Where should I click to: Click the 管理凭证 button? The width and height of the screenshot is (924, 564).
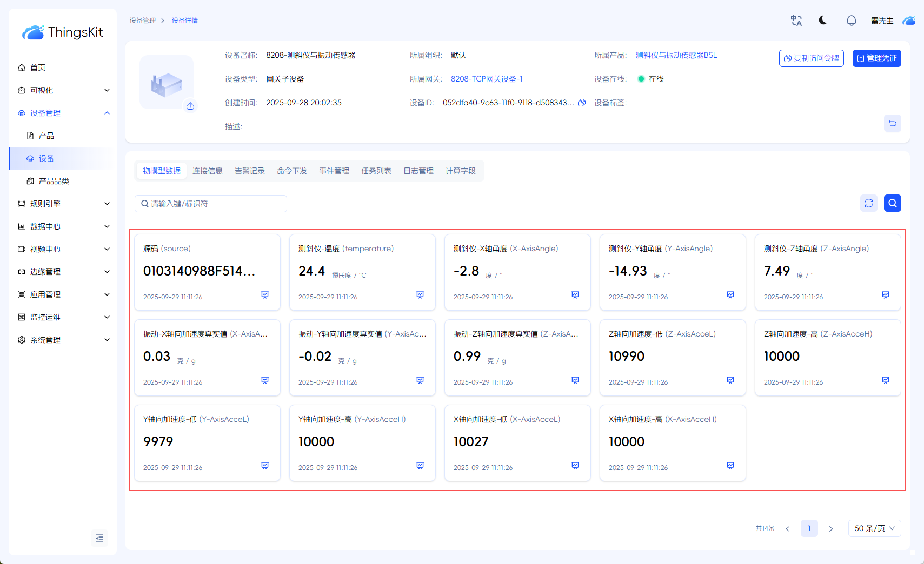[x=876, y=58]
